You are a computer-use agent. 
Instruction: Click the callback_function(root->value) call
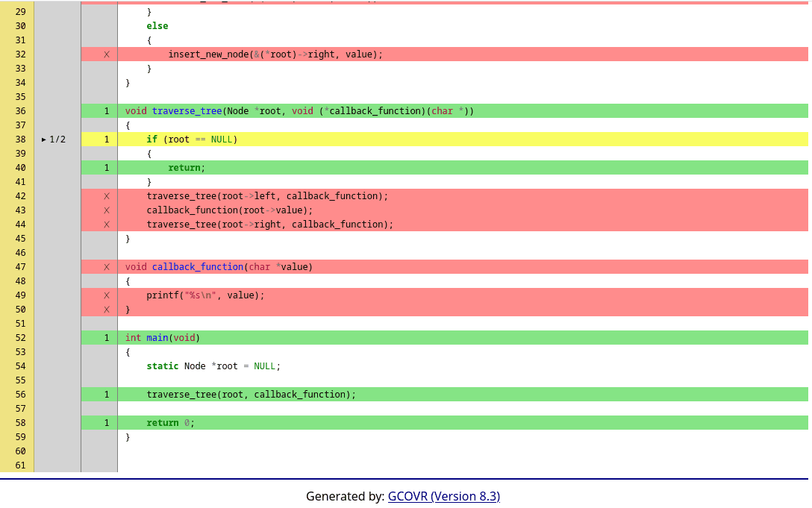pyautogui.click(x=230, y=210)
